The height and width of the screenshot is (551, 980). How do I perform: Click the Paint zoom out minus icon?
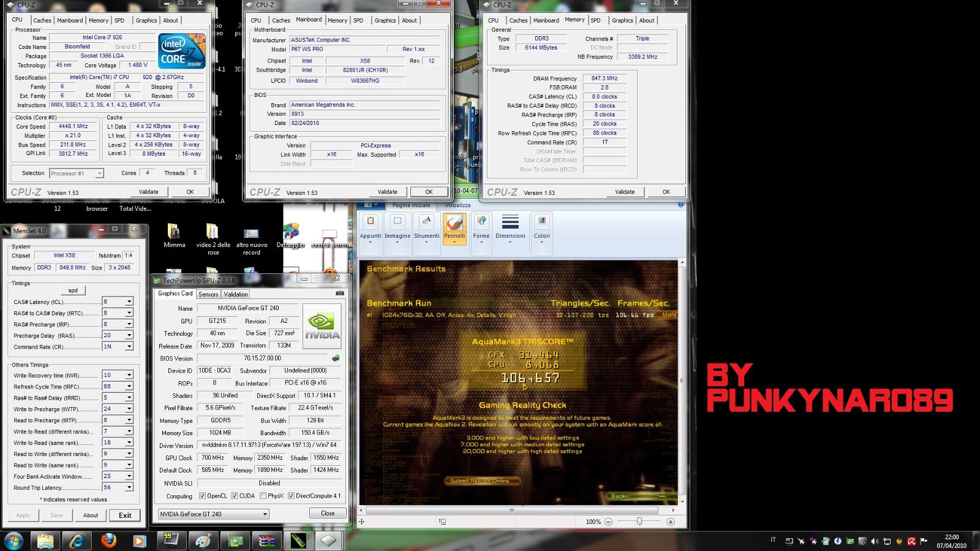click(608, 522)
